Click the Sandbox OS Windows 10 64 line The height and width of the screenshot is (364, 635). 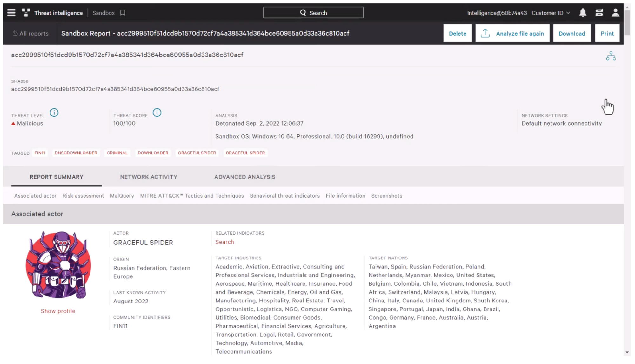314,136
